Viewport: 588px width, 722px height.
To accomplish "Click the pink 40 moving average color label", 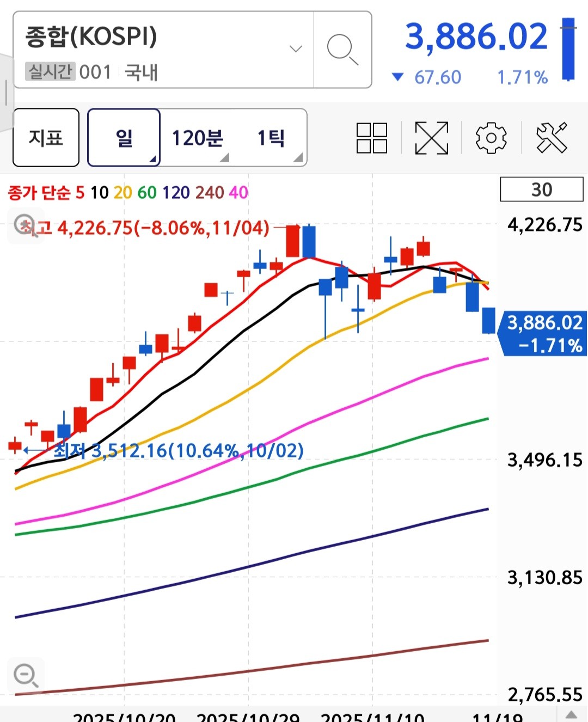I will pos(238,192).
